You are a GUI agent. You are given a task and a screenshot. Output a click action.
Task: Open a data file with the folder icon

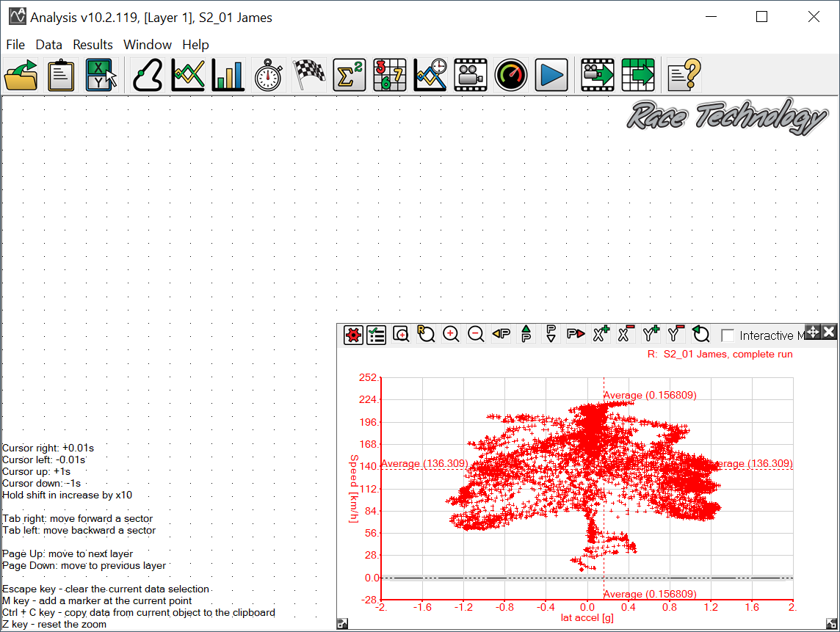[21, 75]
